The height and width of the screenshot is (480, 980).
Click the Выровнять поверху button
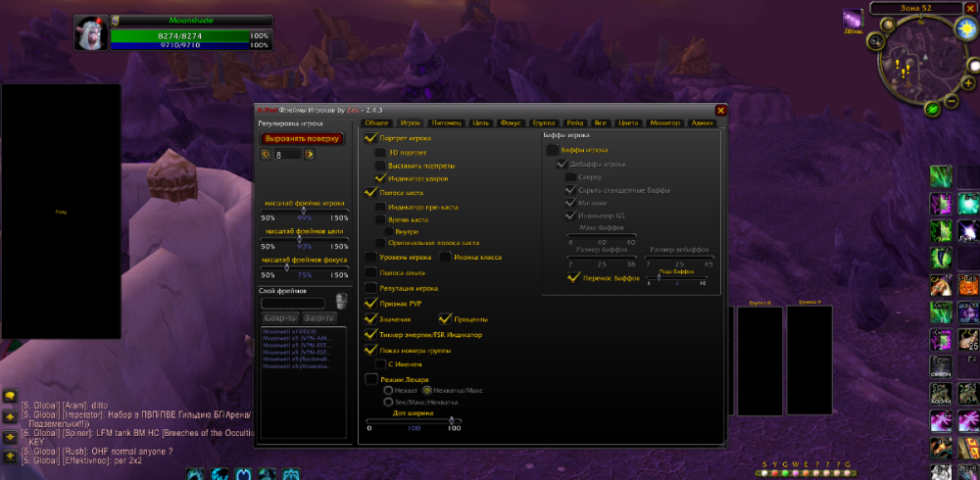(x=302, y=138)
